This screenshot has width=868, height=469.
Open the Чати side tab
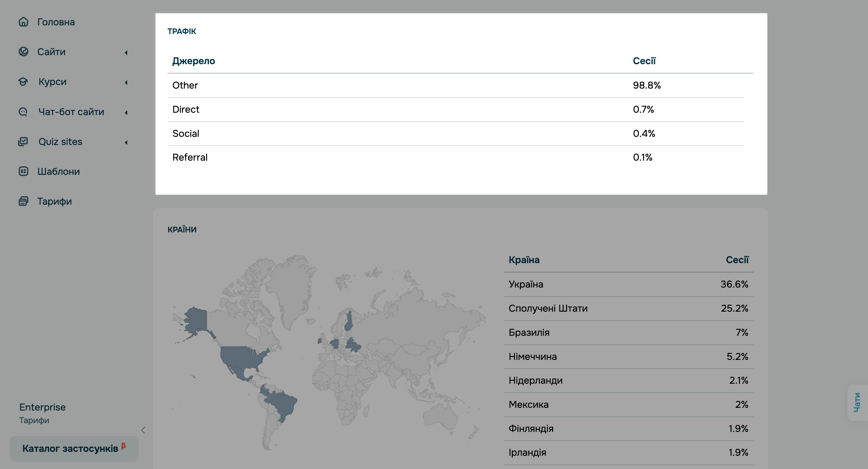pos(857,402)
